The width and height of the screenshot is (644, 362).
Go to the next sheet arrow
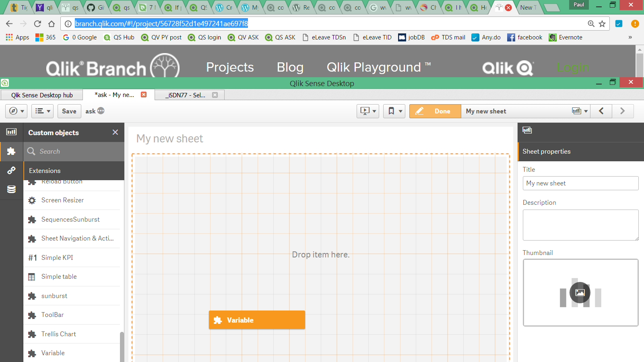click(x=623, y=111)
